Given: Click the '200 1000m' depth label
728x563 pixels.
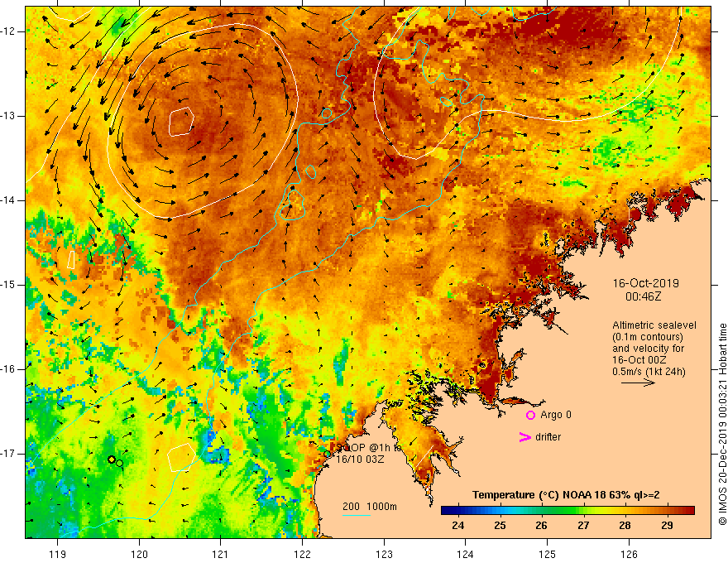Looking at the screenshot, I should pos(370,507).
